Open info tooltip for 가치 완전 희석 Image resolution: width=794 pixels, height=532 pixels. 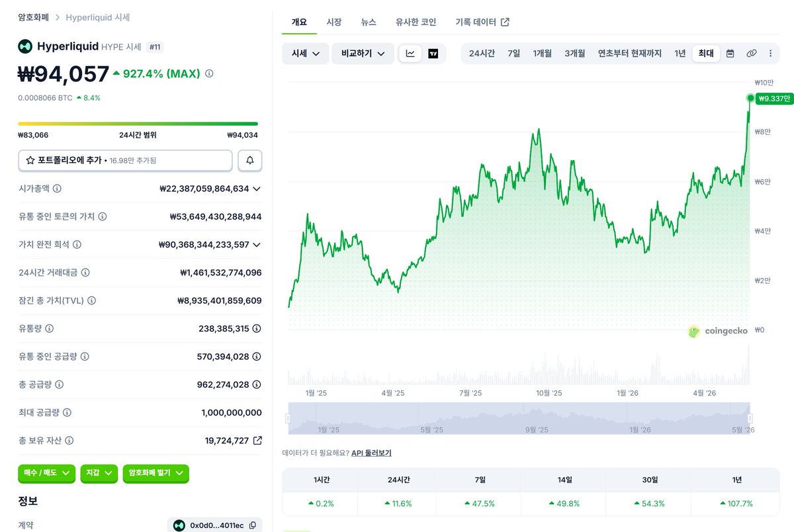pos(77,244)
